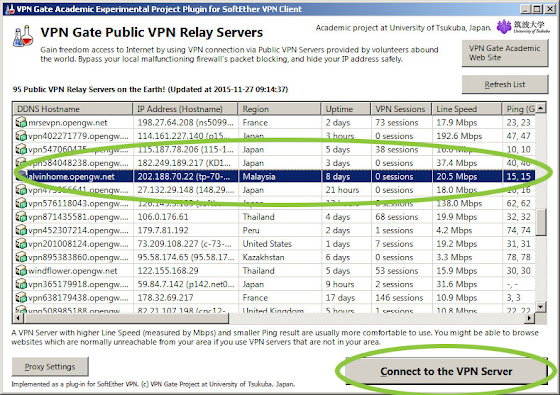Click vertical scrollbar thumb of server list
This screenshot has width=560, height=395.
(x=541, y=222)
